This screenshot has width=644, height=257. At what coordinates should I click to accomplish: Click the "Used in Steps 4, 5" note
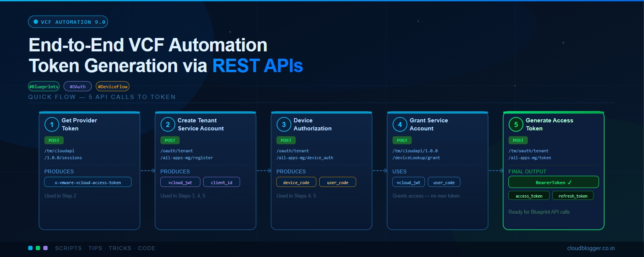coord(296,196)
